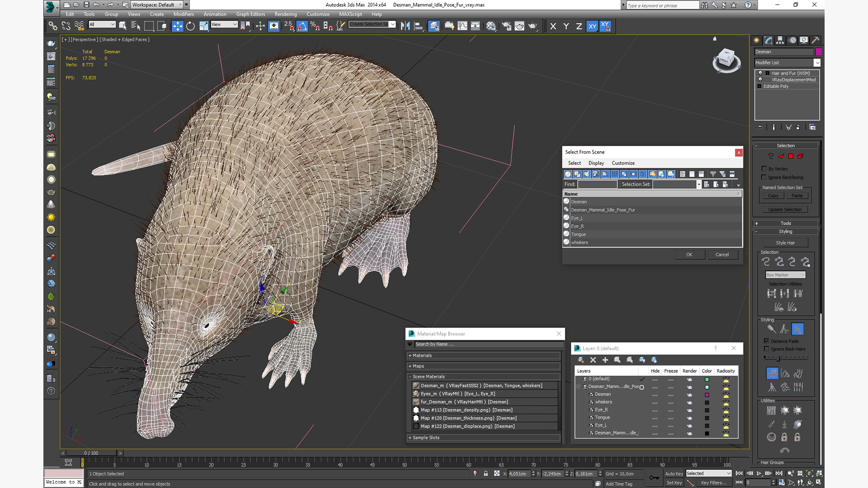Select the Select and Uniform Scale tool

tap(204, 26)
